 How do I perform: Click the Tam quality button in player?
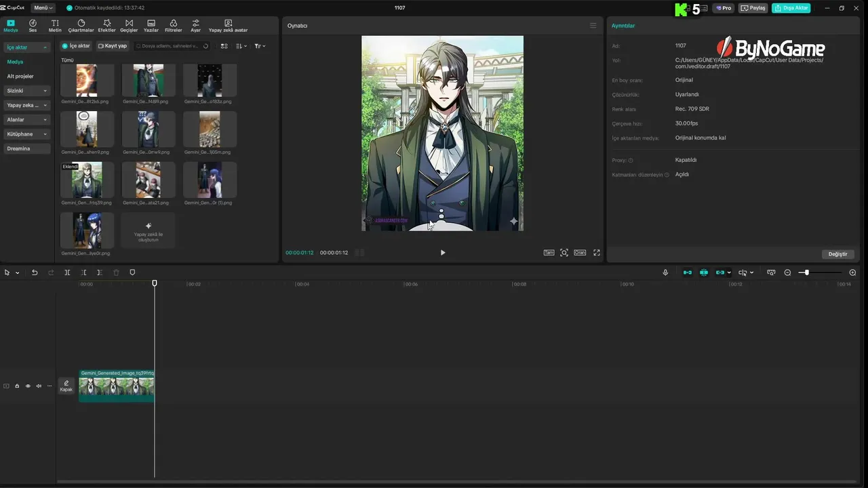click(549, 253)
